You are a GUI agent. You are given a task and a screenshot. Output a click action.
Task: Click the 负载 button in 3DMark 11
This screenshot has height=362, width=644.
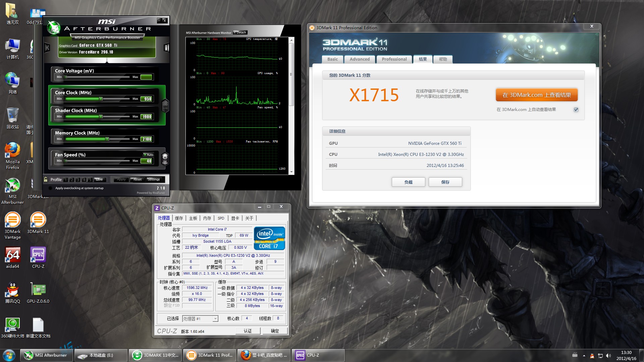click(408, 182)
